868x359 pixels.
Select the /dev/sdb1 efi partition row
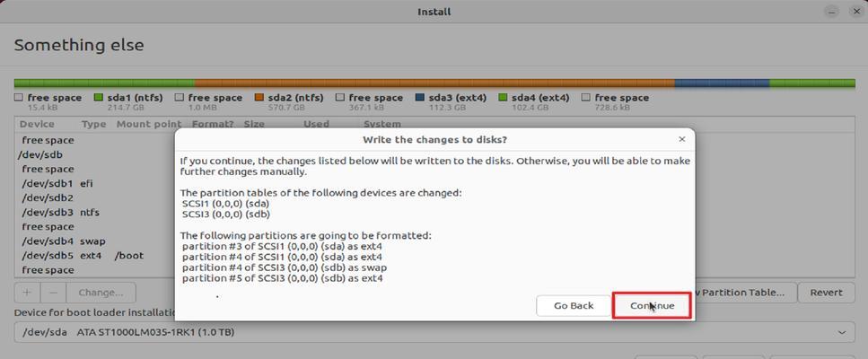94,183
